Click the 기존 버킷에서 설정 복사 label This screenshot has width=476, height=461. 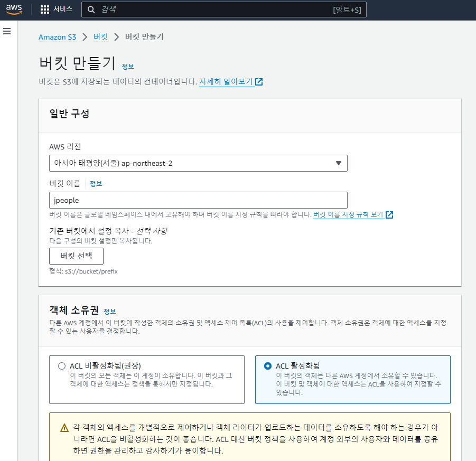click(x=108, y=231)
